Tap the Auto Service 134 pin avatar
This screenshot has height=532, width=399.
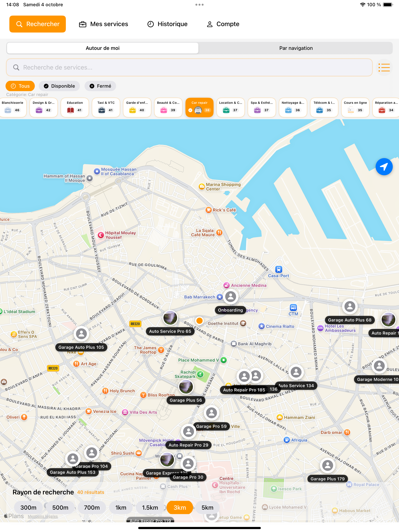(x=296, y=372)
